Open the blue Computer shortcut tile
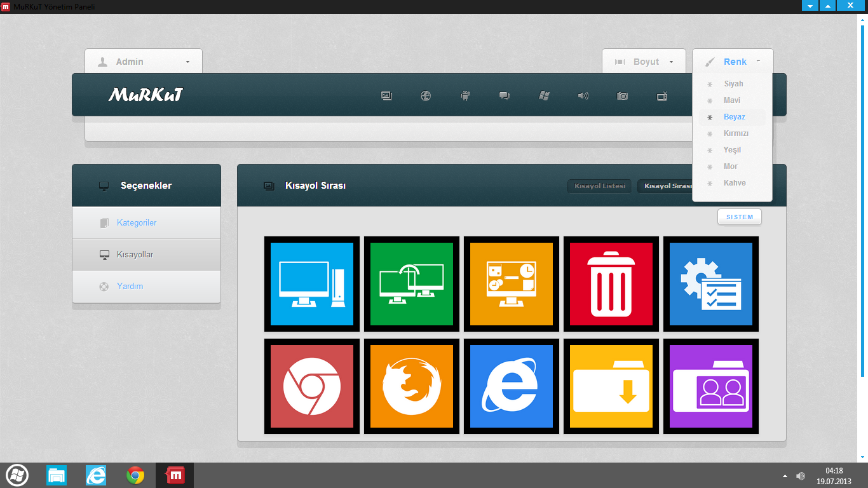Viewport: 868px width, 488px height. [x=312, y=284]
